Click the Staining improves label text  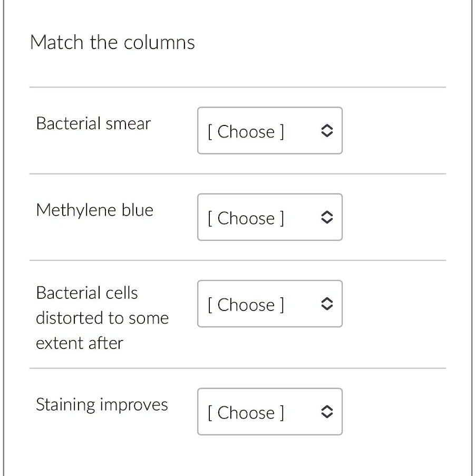click(x=102, y=404)
